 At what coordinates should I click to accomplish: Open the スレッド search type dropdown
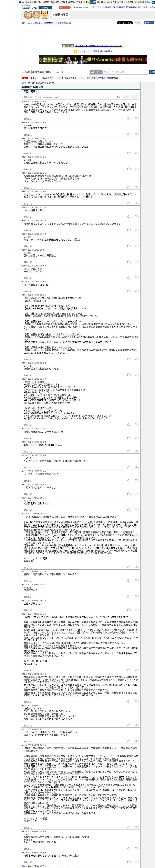coord(96,72)
